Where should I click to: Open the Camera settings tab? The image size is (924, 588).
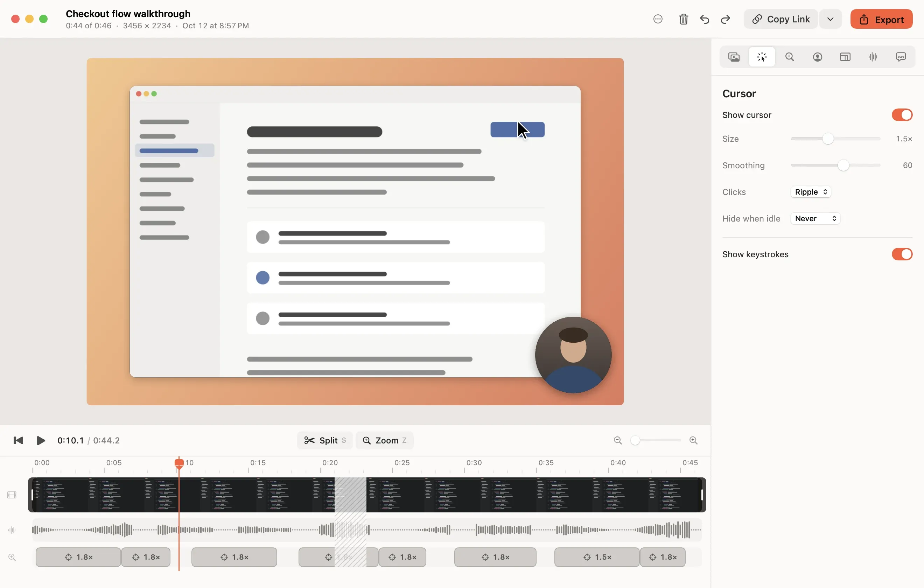click(817, 57)
